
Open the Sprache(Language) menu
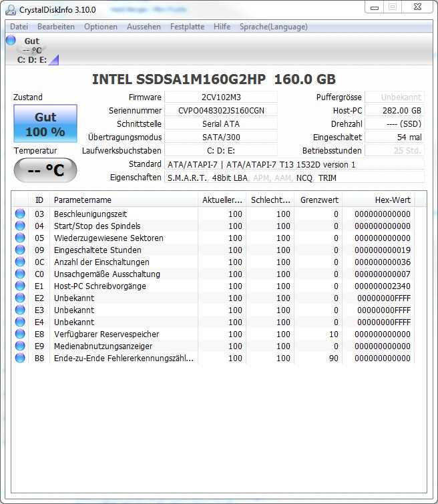(x=273, y=27)
